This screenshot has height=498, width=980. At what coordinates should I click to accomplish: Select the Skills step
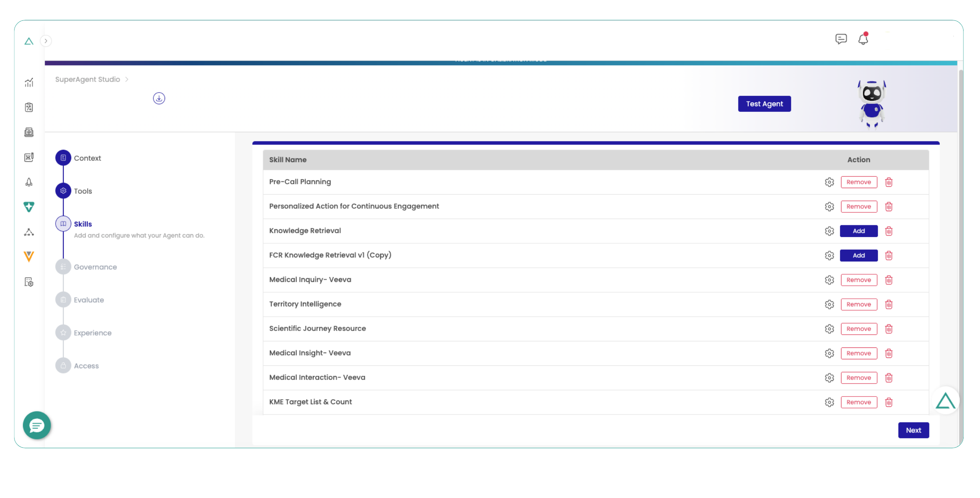point(74,224)
